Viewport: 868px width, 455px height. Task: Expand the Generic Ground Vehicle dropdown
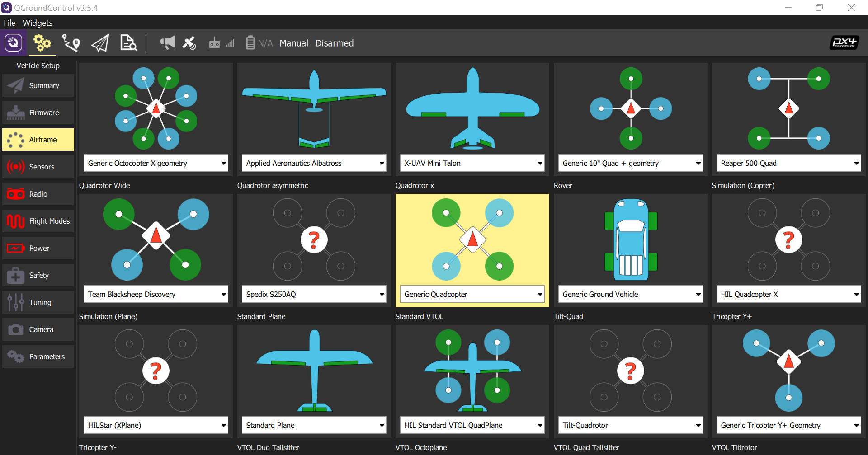point(631,294)
